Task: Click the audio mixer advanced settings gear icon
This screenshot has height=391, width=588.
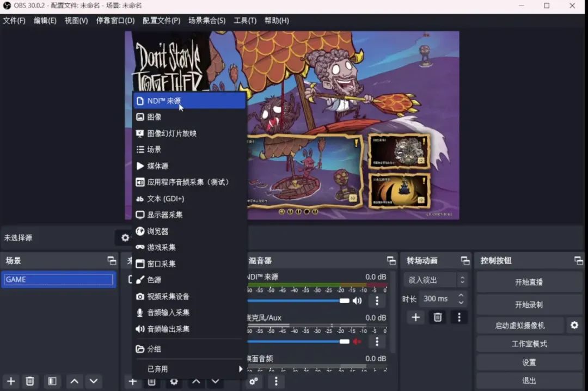Action: tap(253, 382)
